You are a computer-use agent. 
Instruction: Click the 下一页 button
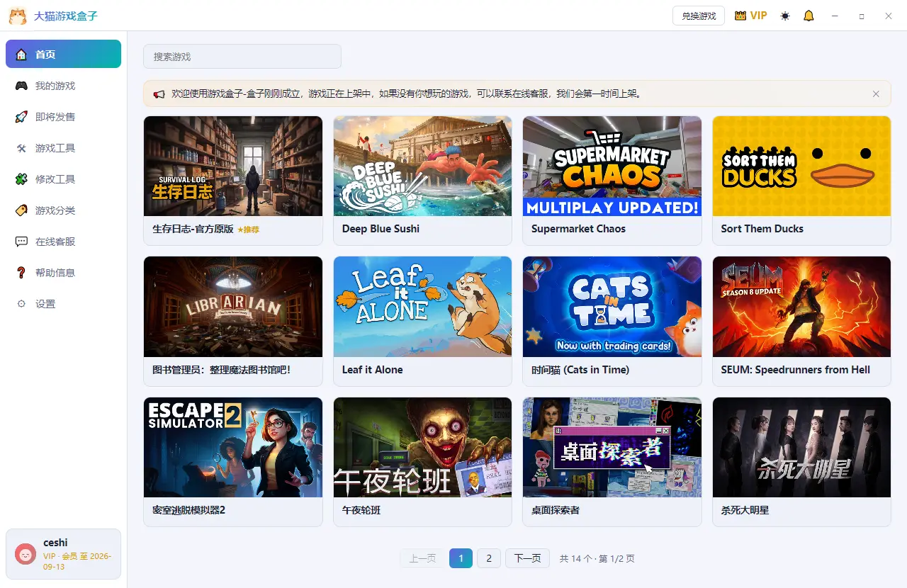click(x=527, y=558)
